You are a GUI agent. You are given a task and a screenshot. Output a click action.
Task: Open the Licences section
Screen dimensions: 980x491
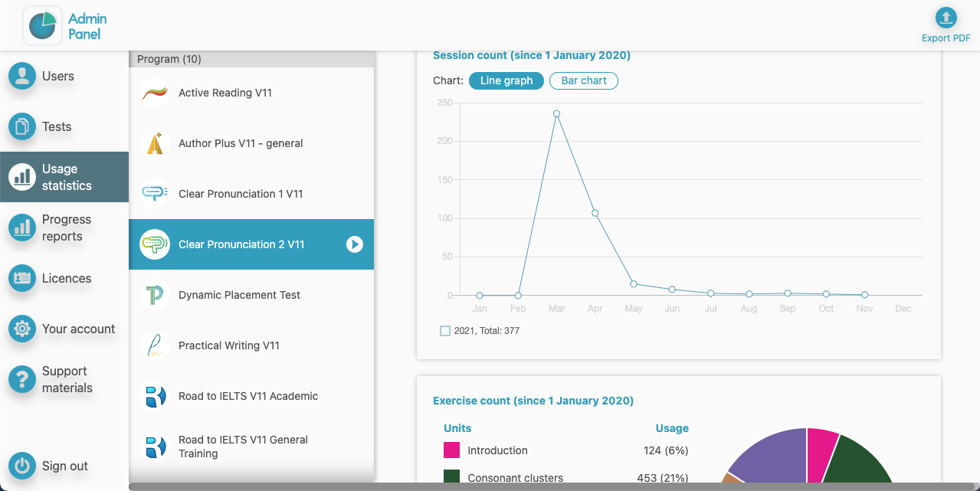click(64, 278)
